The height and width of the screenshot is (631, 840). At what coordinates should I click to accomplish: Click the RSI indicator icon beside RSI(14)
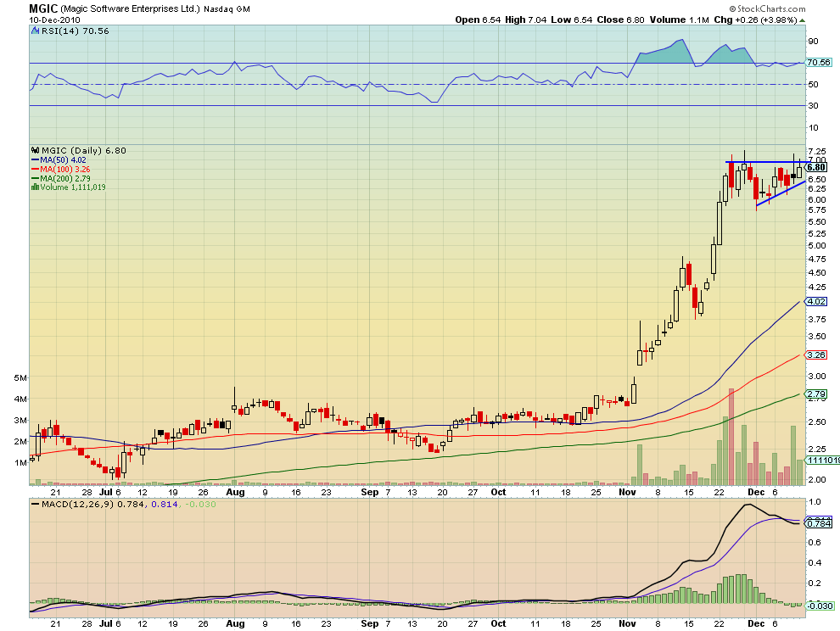[36, 31]
